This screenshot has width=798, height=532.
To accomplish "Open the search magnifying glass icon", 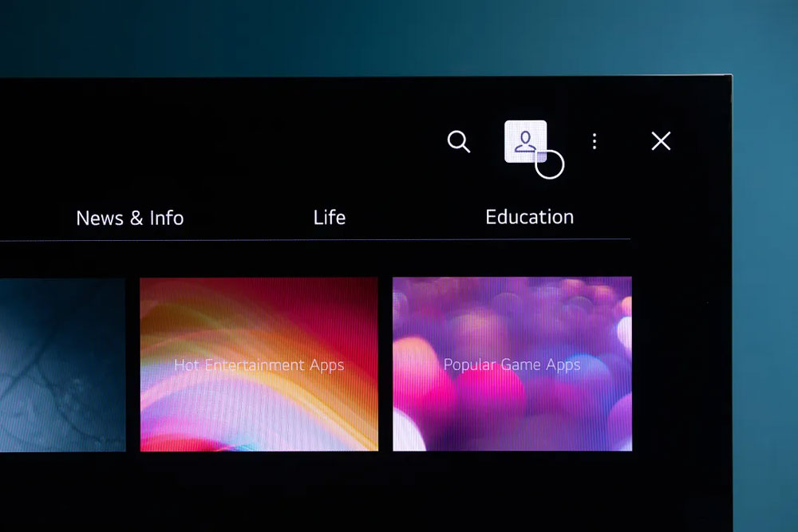I will (x=458, y=142).
